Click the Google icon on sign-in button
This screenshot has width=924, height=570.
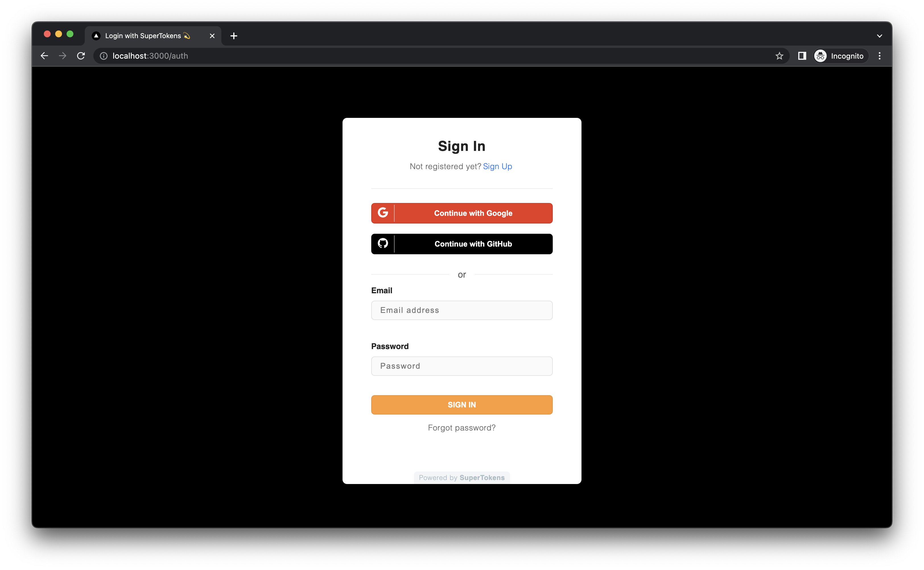click(x=382, y=213)
